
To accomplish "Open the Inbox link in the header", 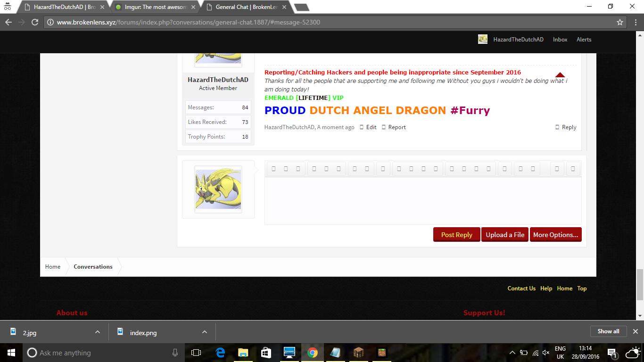I will point(560,40).
